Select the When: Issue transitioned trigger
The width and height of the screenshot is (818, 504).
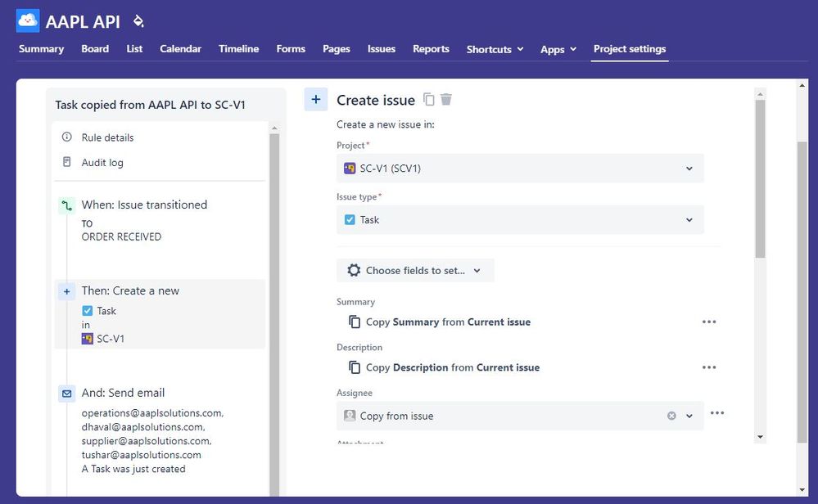tap(144, 205)
